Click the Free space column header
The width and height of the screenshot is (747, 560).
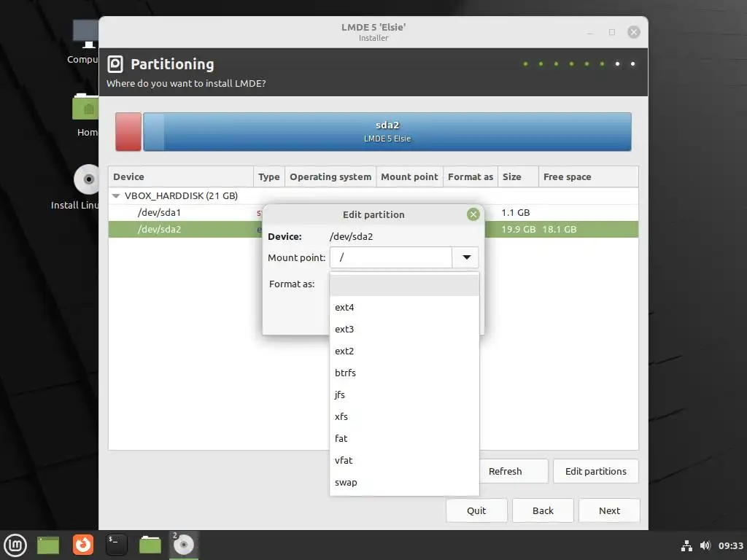(589, 176)
